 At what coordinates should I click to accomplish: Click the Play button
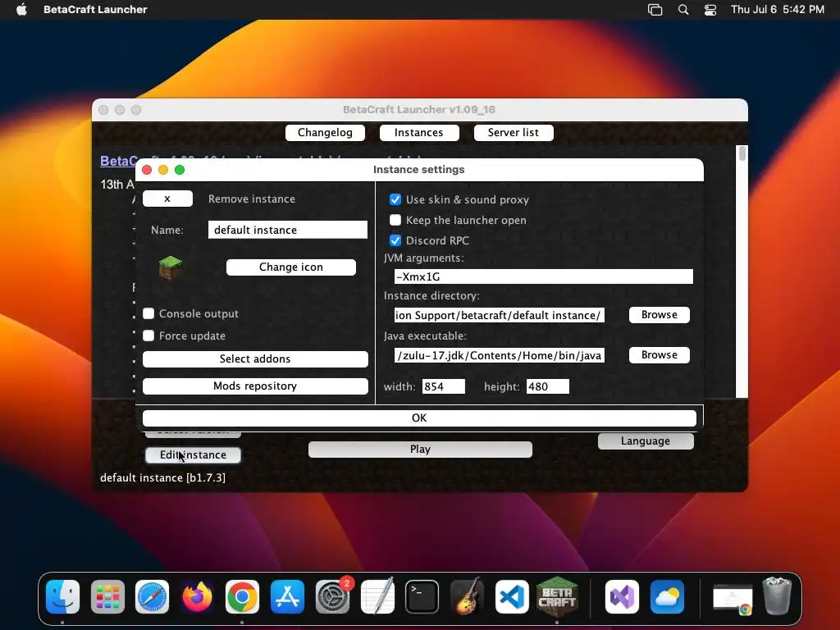pyautogui.click(x=420, y=450)
